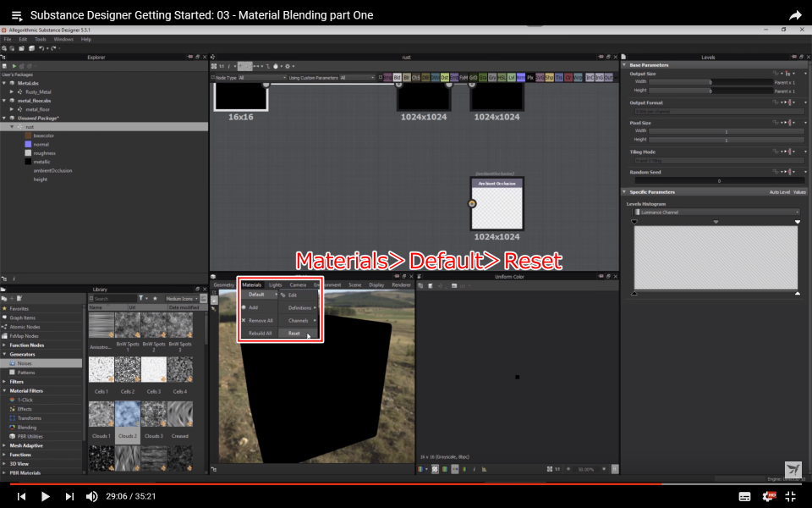
Task: Open Using Custom Parameters dropdown
Action: [357, 78]
